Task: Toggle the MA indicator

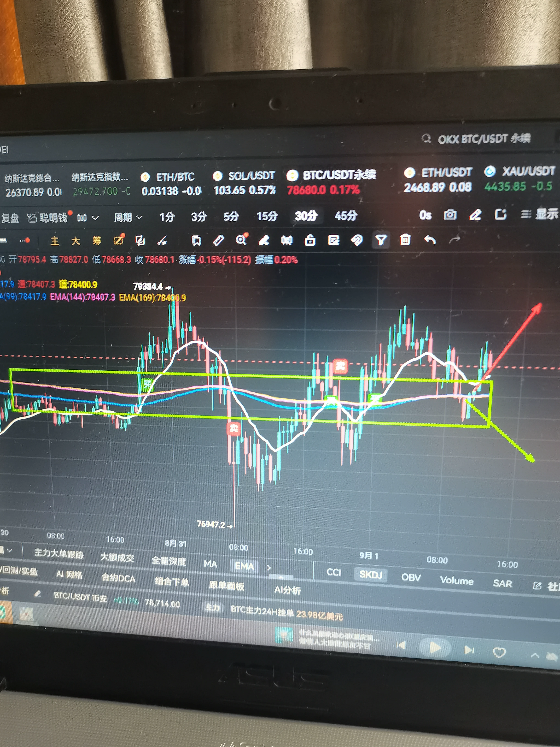Action: click(210, 564)
